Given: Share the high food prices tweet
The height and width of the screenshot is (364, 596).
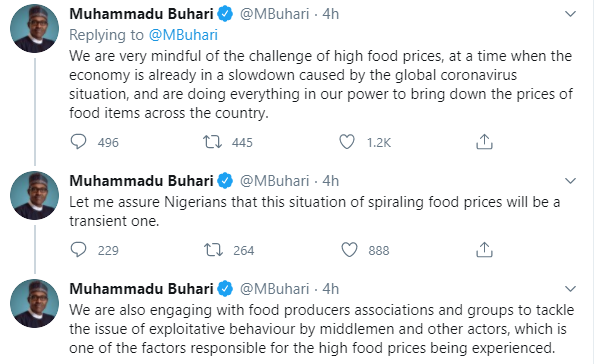Looking at the screenshot, I should (484, 141).
